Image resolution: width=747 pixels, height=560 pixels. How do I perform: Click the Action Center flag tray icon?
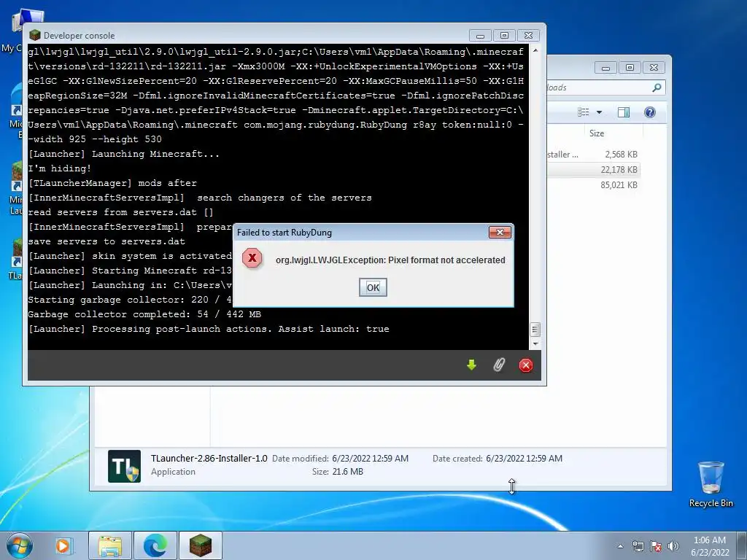coord(656,546)
